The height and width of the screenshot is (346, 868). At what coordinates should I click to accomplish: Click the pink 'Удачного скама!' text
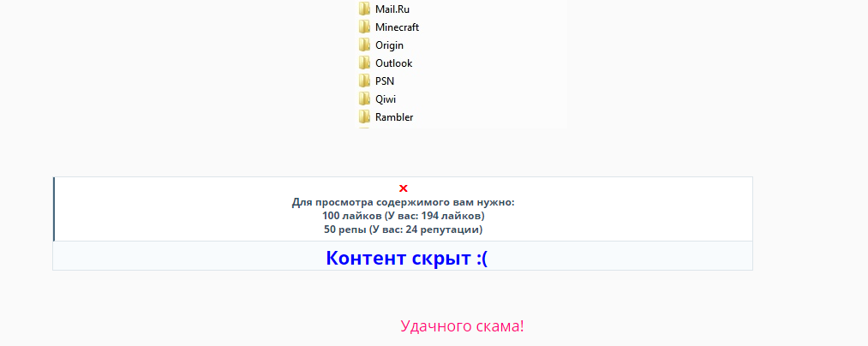pyautogui.click(x=462, y=326)
